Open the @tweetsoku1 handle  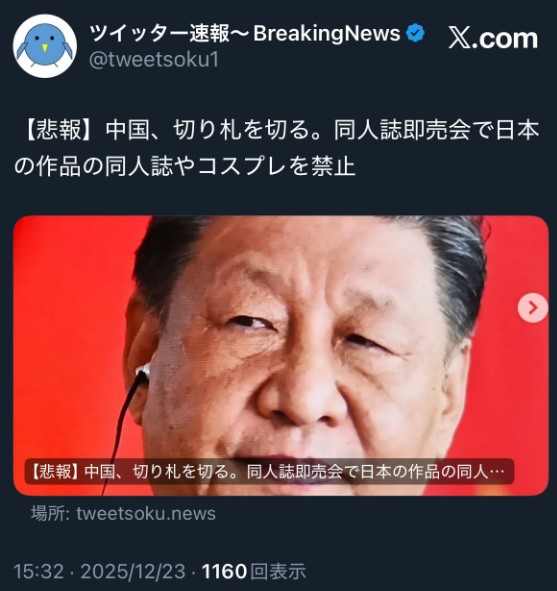(154, 60)
